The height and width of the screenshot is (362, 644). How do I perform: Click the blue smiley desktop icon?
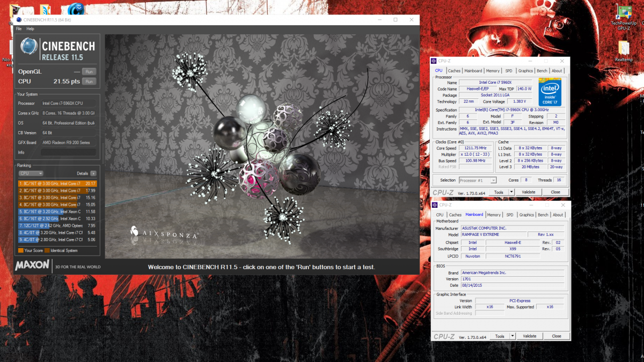[75, 9]
